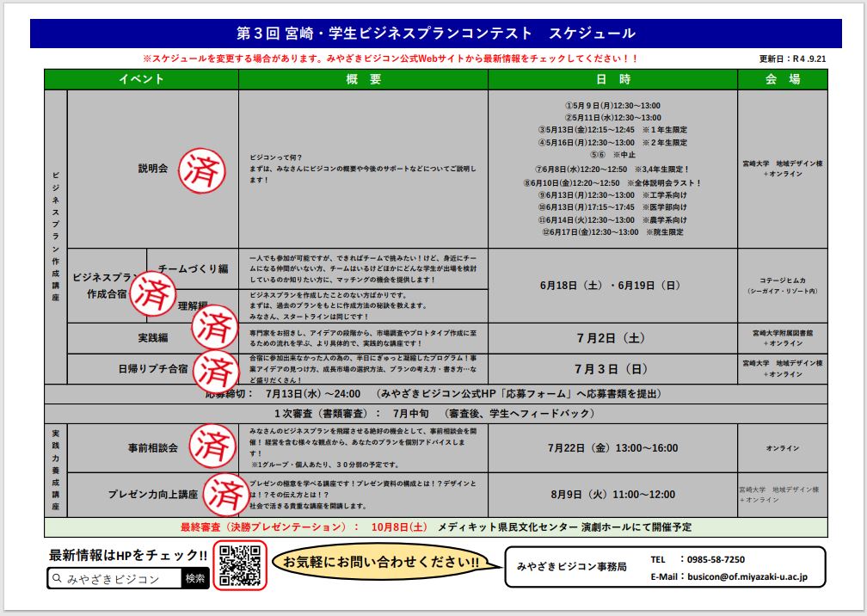Click the ⑩6月13日(月) 医学部向け line
Screen dimensions: 867x616
pyautogui.click(x=612, y=207)
